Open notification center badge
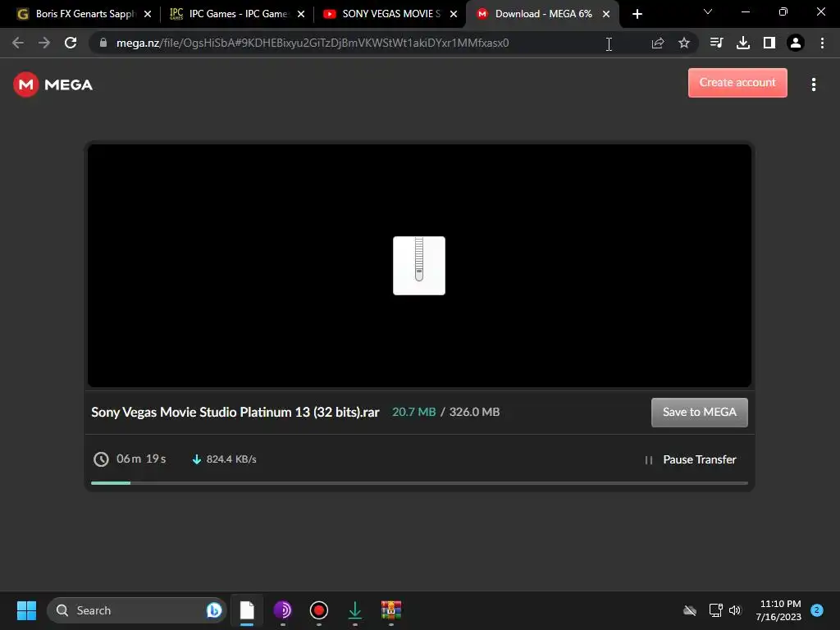 [x=816, y=610]
